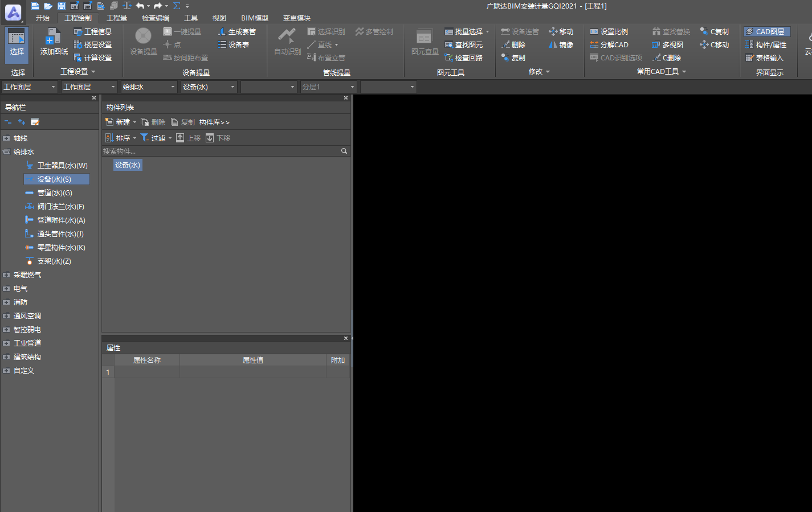Click the Undo arrow icon

point(140,6)
